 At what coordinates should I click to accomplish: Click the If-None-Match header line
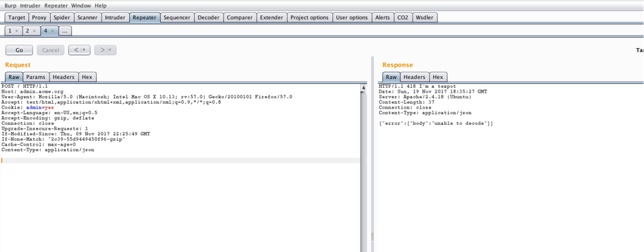pyautogui.click(x=63, y=139)
